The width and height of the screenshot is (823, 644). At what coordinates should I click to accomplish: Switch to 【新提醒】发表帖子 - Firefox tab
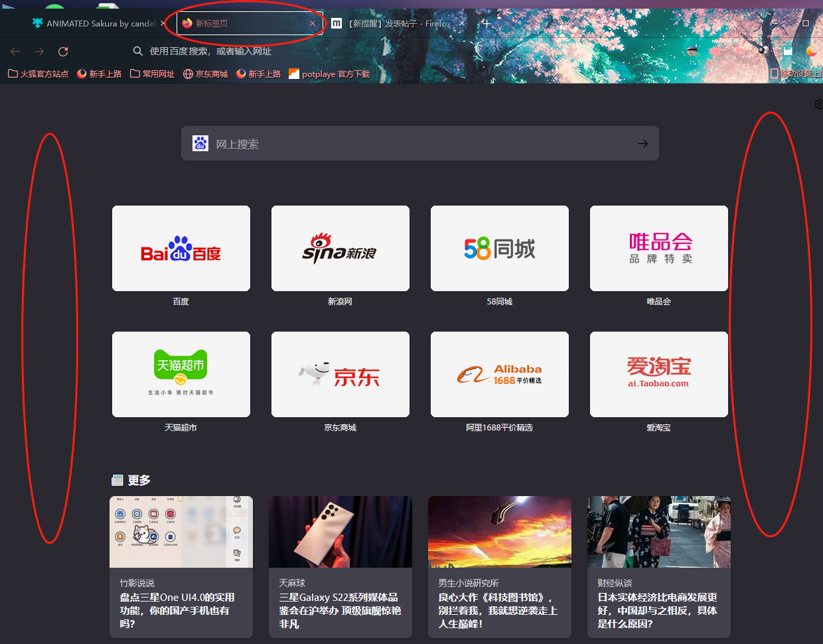tap(398, 23)
